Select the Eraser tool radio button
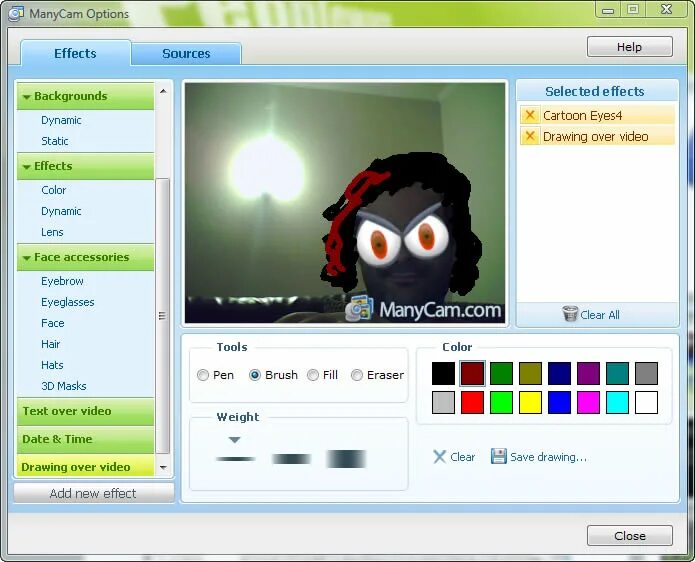 pos(357,375)
